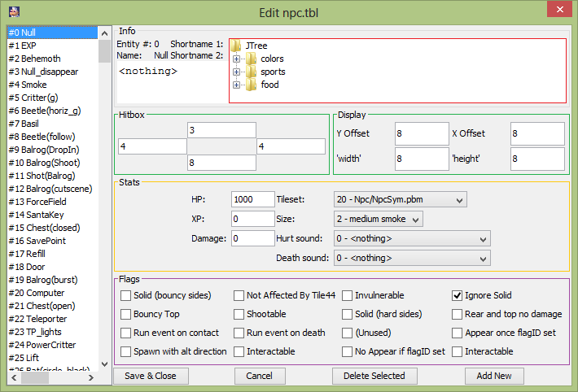Screen dimensions: 578x392
Task: Enable the Invulnerable flag
Action: pyautogui.click(x=348, y=295)
